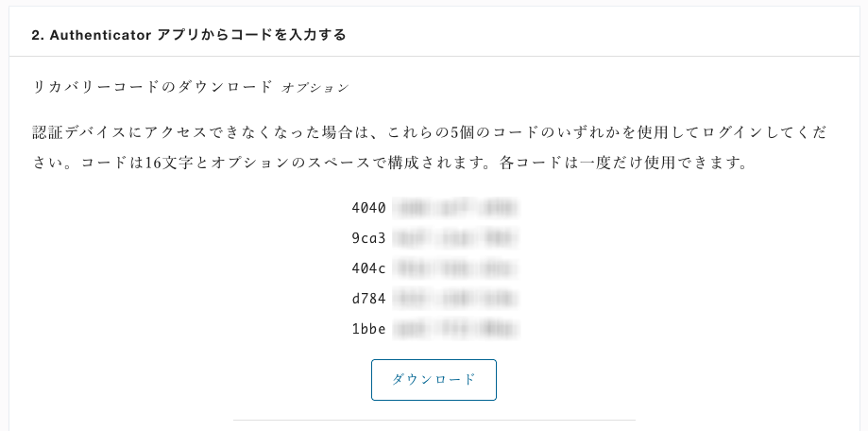The height and width of the screenshot is (431, 868).
Task: Click the description line starting with 認証デバイスにアクセス
Action: coord(430,132)
